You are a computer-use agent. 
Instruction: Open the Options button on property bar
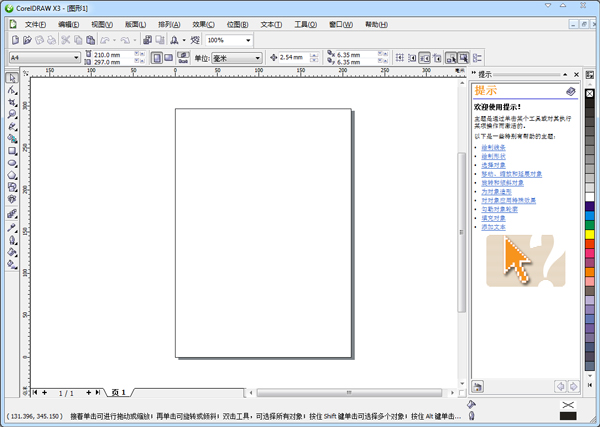click(477, 58)
